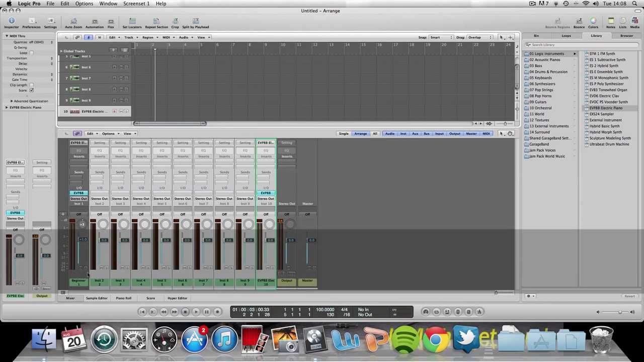Click the Automation toolbar icon
This screenshot has width=644, height=362.
[x=95, y=22]
